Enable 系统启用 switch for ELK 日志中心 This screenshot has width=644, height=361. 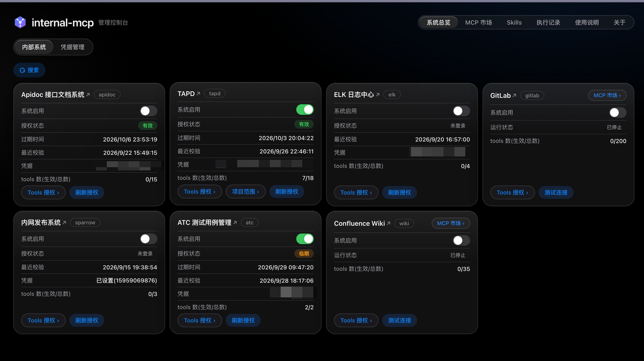coord(461,111)
